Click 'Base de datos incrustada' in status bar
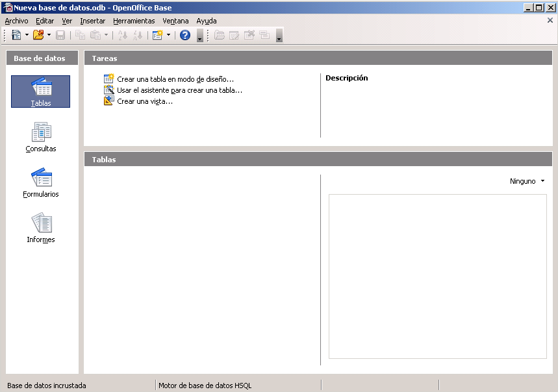558x392 pixels. [47, 386]
